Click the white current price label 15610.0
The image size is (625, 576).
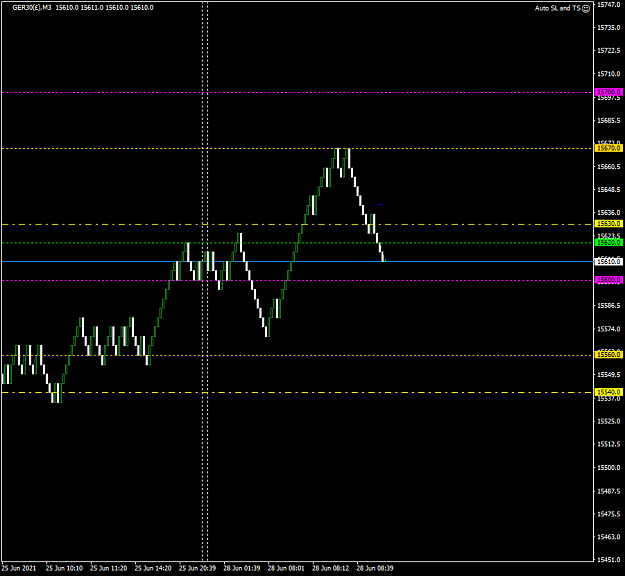coord(608,261)
